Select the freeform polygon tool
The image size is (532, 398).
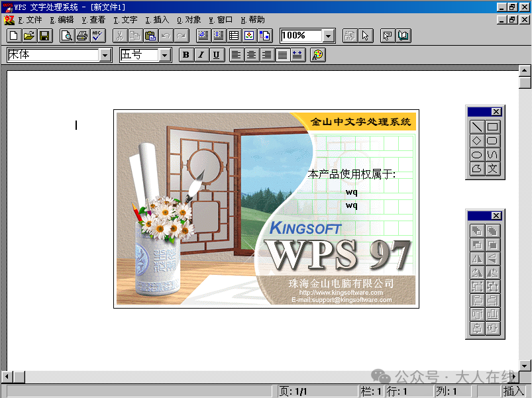[x=477, y=169]
